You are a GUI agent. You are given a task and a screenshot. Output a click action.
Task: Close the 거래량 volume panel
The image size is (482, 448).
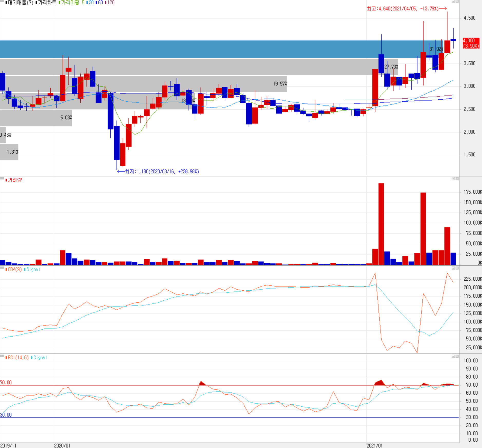point(457,179)
